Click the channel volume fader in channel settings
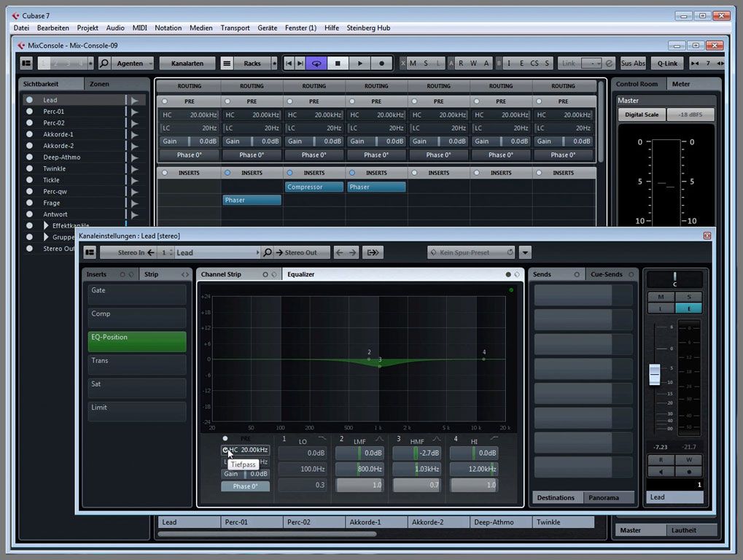 pos(654,374)
